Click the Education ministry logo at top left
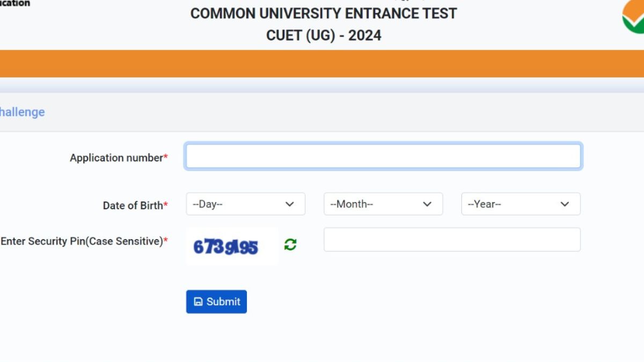The image size is (644, 362). point(14,3)
